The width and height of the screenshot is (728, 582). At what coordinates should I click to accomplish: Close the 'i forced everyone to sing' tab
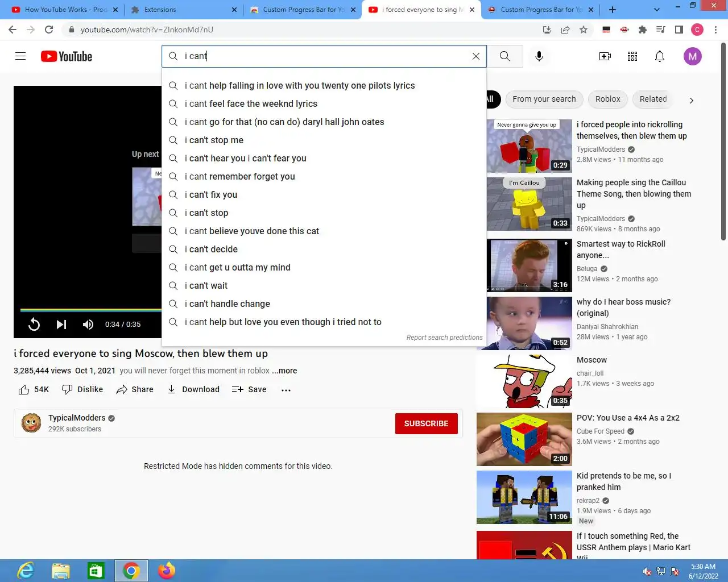(x=472, y=10)
